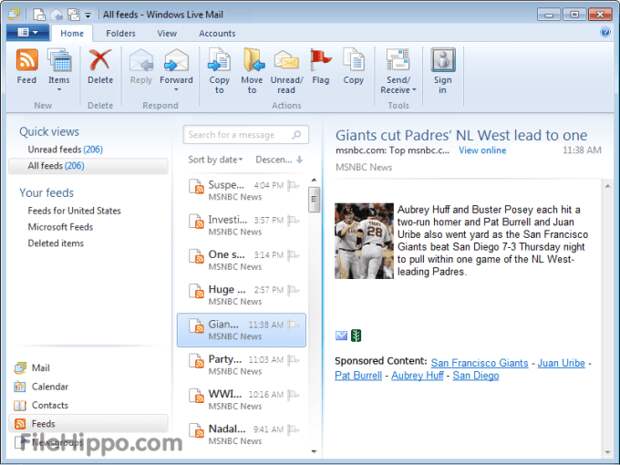Click the reading pane scroll up arrow
The height and width of the screenshot is (465, 620).
[x=608, y=185]
